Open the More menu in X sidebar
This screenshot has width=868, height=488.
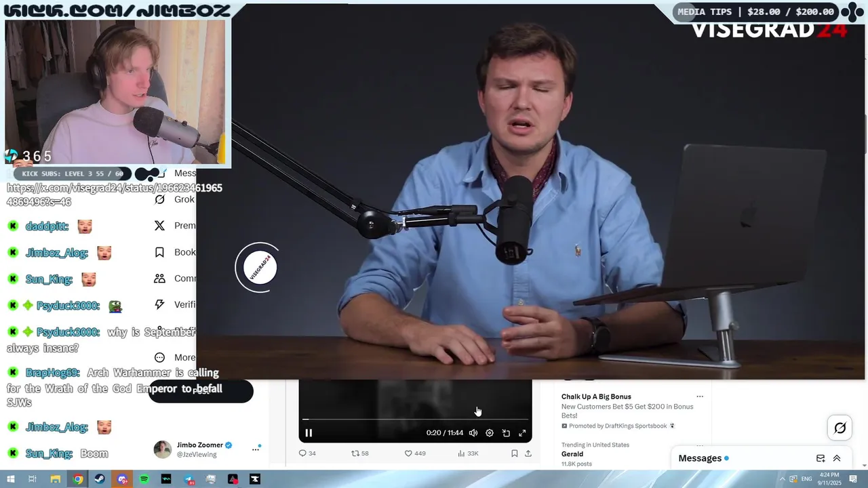(x=175, y=357)
